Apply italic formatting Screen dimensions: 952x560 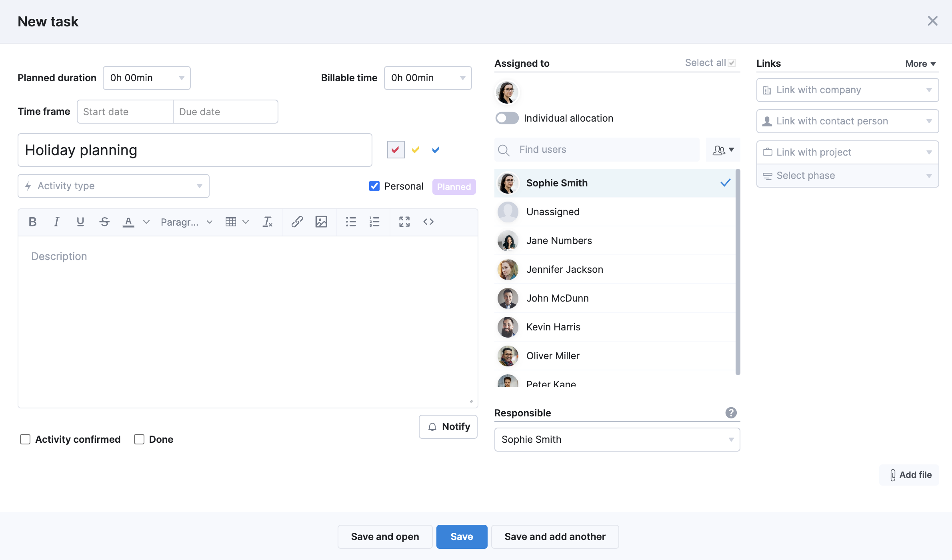(x=56, y=222)
